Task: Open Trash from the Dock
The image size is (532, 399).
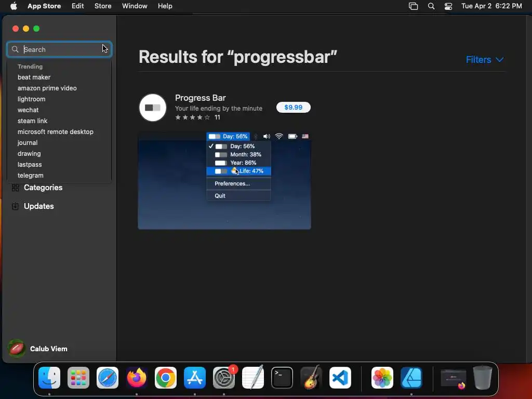Action: [x=483, y=378]
